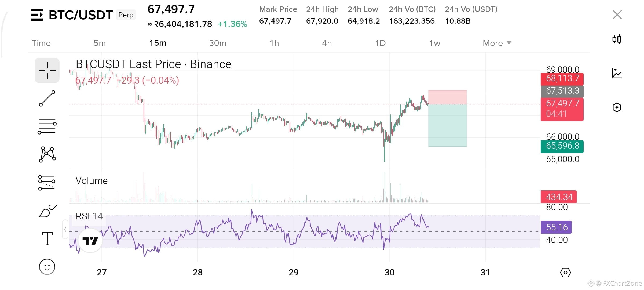Click the 65,596.8 target price label
644x290 pixels.
562,146
